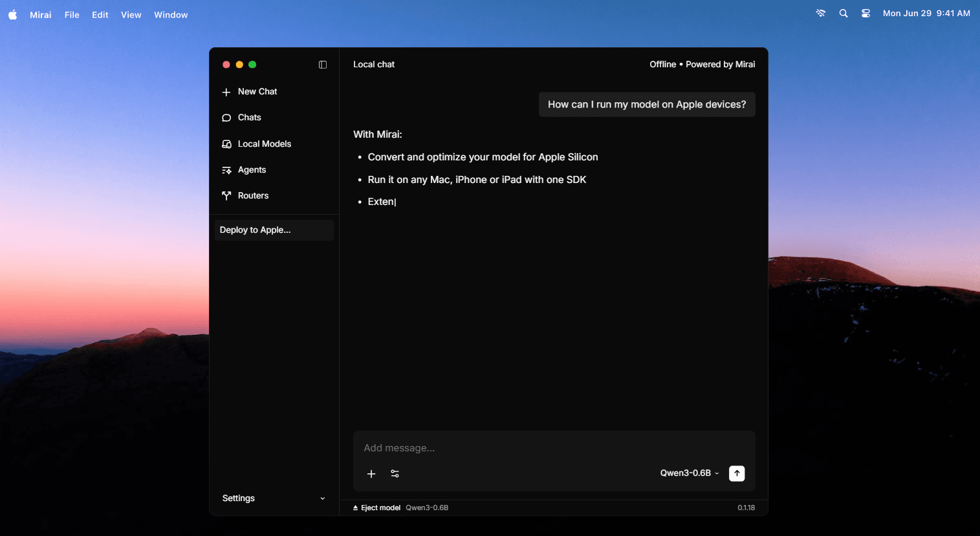980x536 pixels.
Task: Open the Qwen3-0.6B model selector
Action: click(x=690, y=473)
